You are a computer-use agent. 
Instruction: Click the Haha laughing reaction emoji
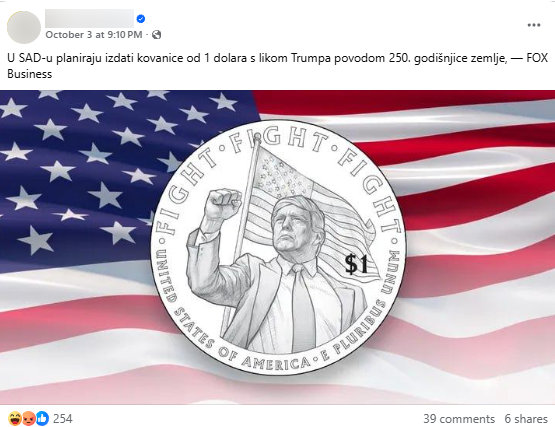pyautogui.click(x=15, y=419)
